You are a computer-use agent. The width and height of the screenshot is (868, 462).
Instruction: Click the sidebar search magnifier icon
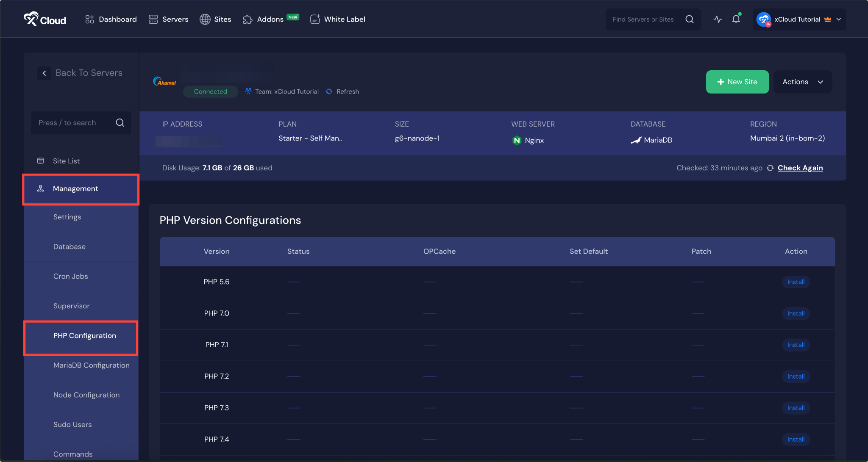pos(120,123)
